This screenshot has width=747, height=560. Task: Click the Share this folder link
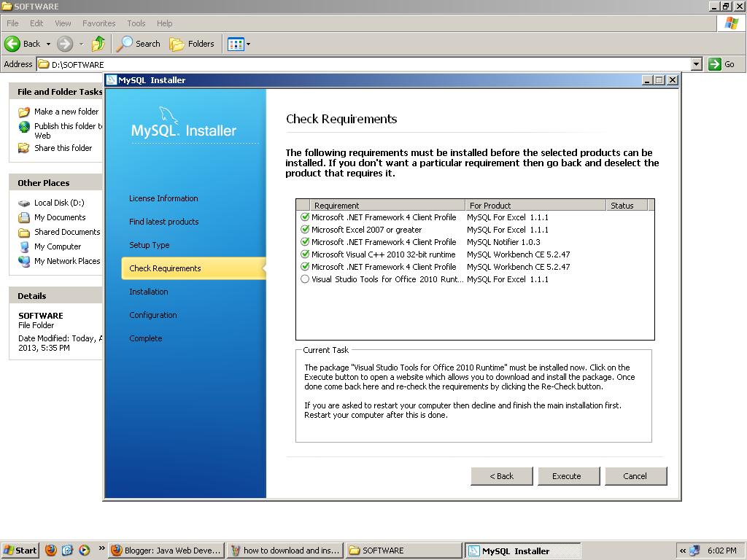pyautogui.click(x=64, y=148)
